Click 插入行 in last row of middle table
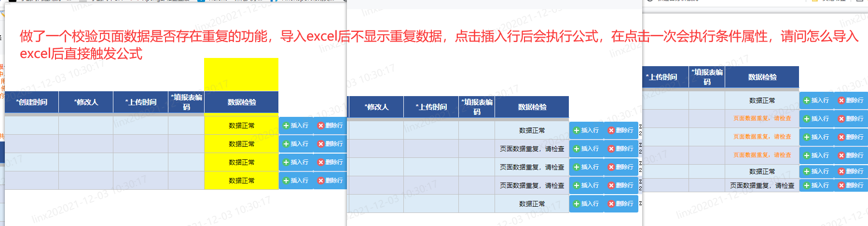Screen dimensions: 868x226 point(586,204)
